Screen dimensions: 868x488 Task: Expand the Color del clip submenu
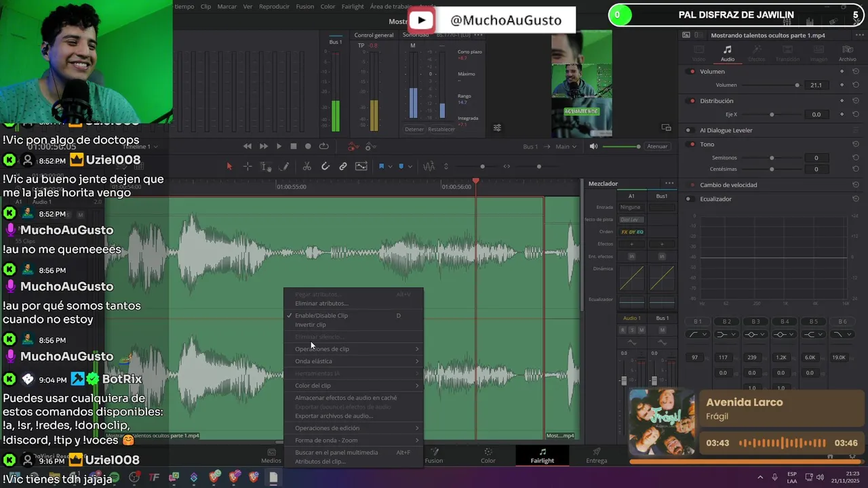coord(353,386)
